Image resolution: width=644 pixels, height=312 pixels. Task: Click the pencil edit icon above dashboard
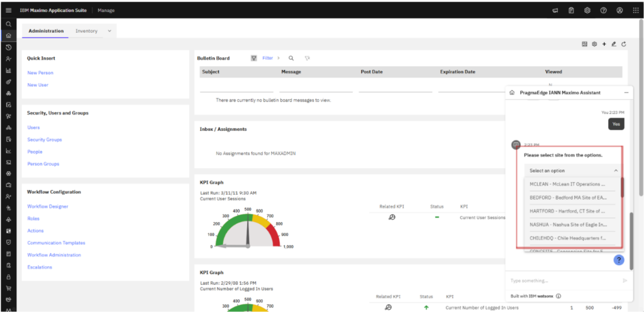tap(614, 44)
